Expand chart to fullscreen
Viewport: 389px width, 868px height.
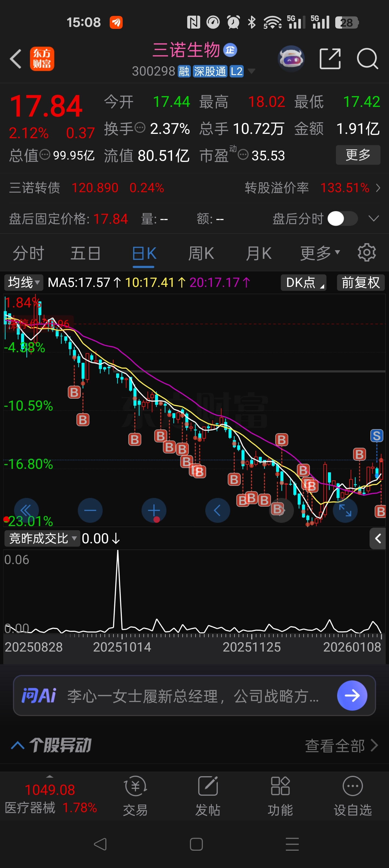click(x=345, y=510)
